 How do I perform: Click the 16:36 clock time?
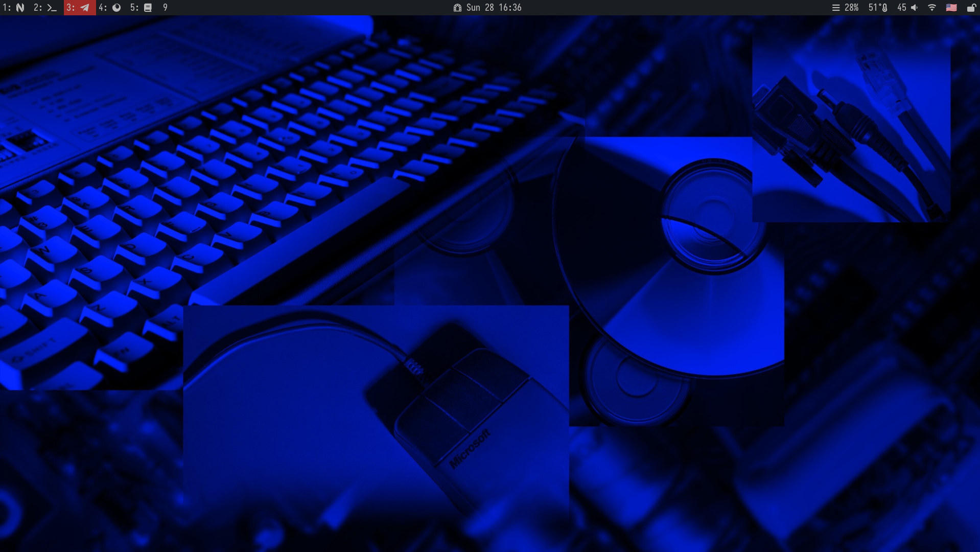510,8
